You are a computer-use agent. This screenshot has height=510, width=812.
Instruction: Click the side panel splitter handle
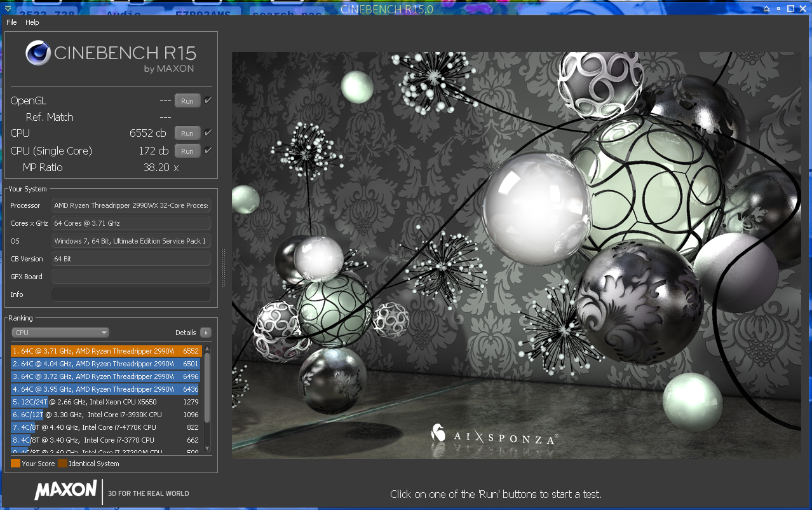[223, 268]
